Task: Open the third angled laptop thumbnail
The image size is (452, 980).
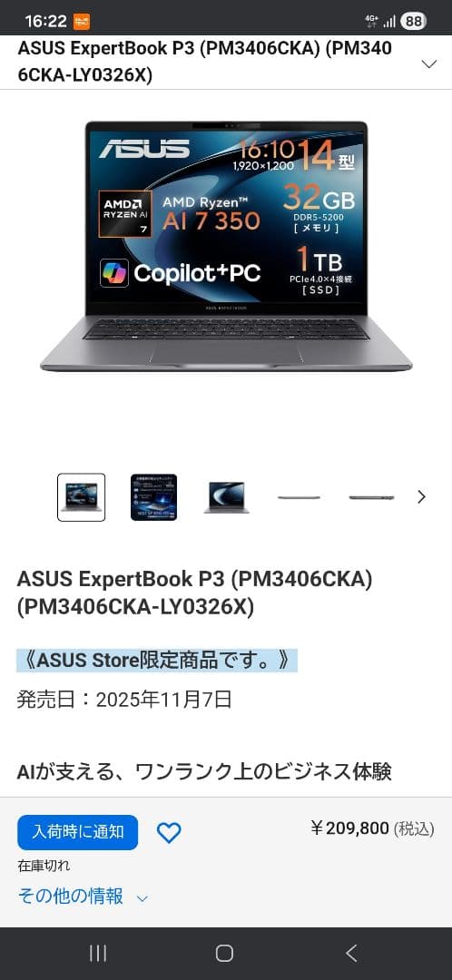Action: 226,497
